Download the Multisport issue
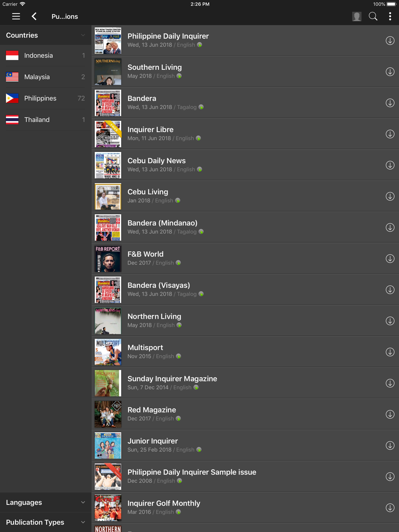This screenshot has width=399, height=532. [x=390, y=352]
